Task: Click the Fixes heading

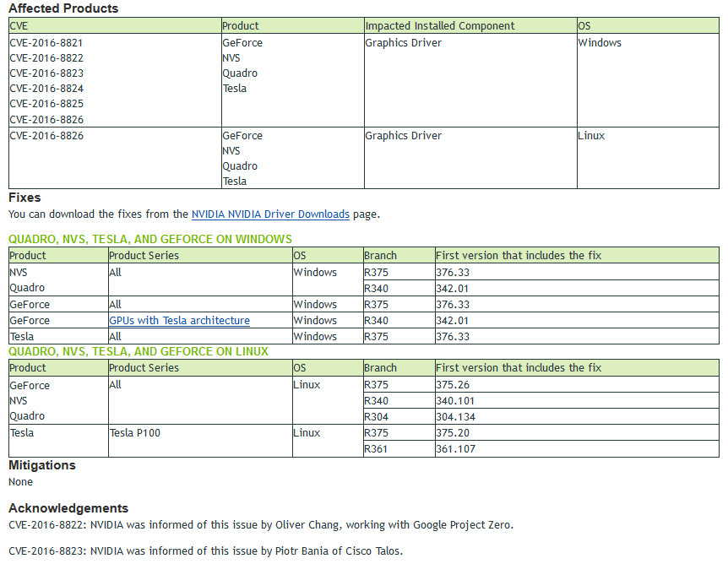Action: (24, 198)
